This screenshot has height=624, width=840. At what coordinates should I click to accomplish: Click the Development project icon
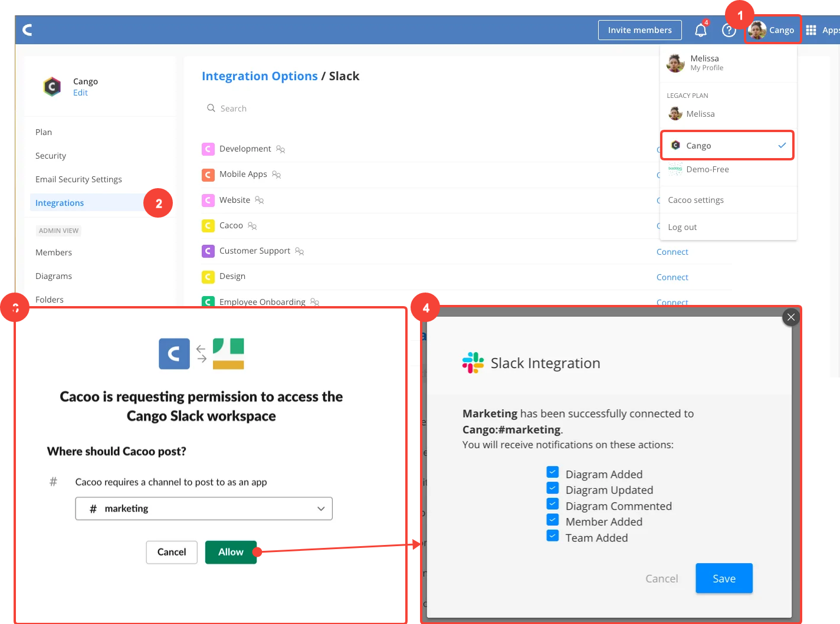click(208, 149)
